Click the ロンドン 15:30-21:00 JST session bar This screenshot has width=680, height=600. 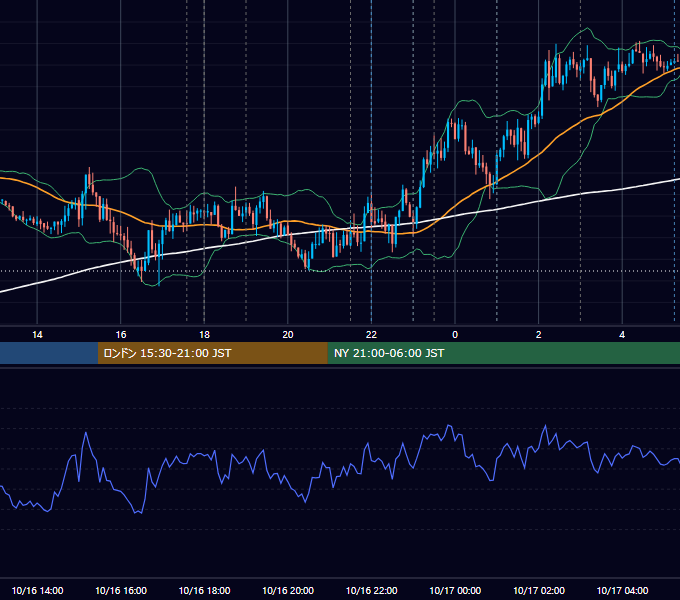click(x=212, y=353)
